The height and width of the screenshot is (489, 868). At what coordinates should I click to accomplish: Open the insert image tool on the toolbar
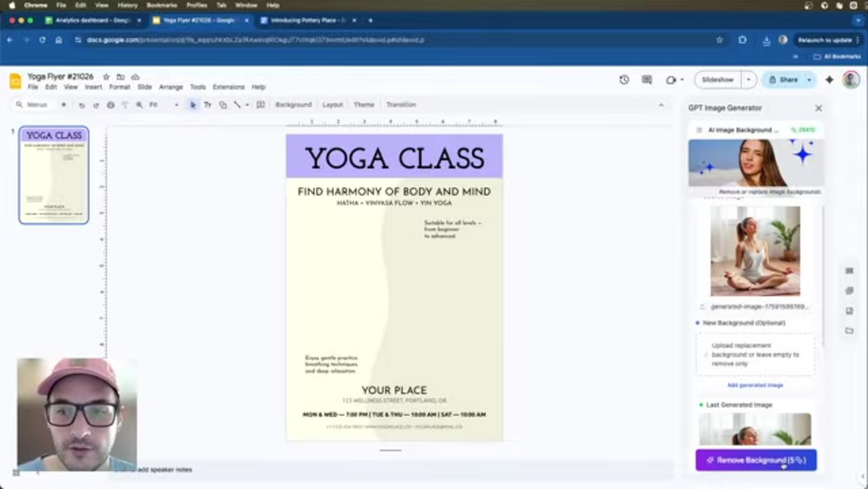tap(260, 105)
